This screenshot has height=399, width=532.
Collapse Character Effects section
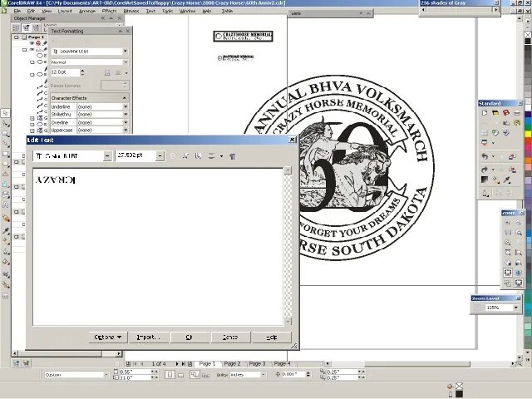125,98
